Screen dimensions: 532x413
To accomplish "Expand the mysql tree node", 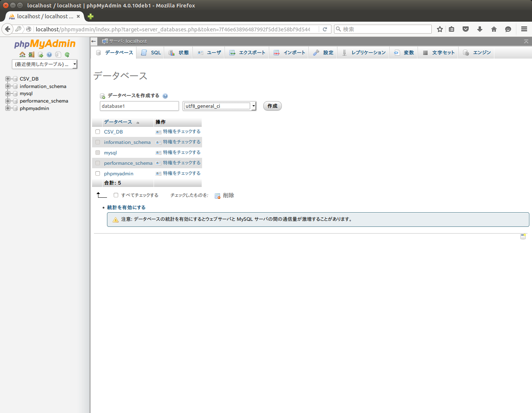I will point(7,94).
